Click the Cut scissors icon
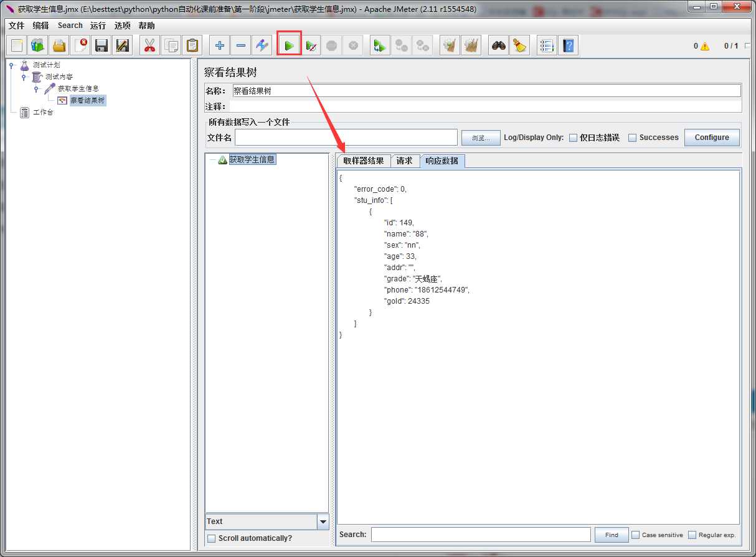This screenshot has height=557, width=756. 150,45
